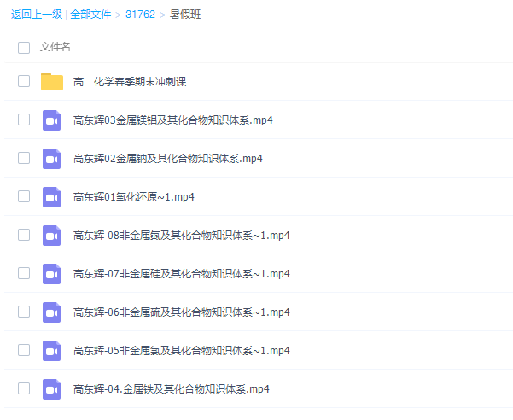
Task: Go back via 返回上一级 link
Action: (x=38, y=15)
